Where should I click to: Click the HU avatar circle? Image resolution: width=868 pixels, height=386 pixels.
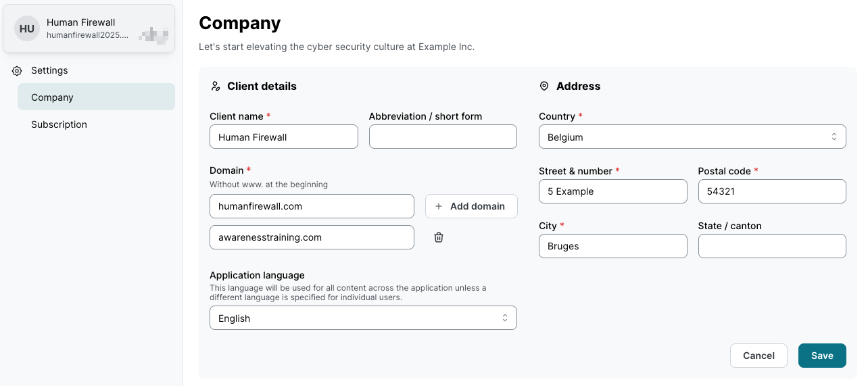(27, 28)
